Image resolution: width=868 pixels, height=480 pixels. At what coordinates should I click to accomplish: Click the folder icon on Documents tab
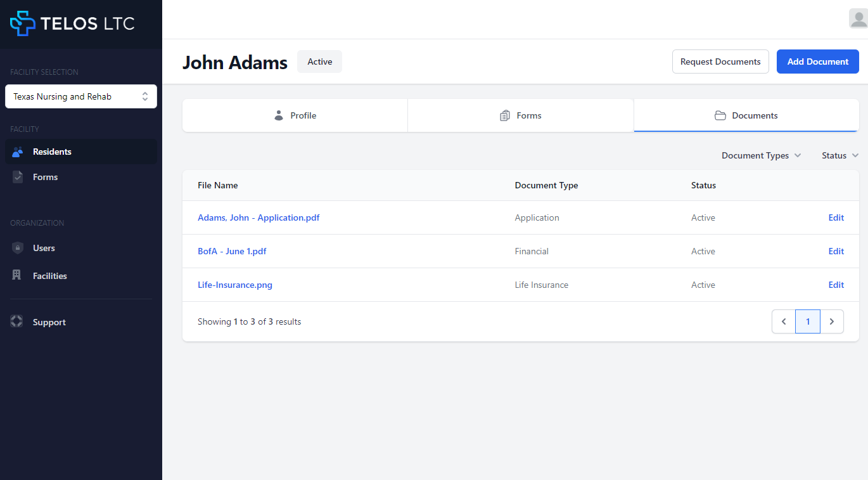(720, 115)
